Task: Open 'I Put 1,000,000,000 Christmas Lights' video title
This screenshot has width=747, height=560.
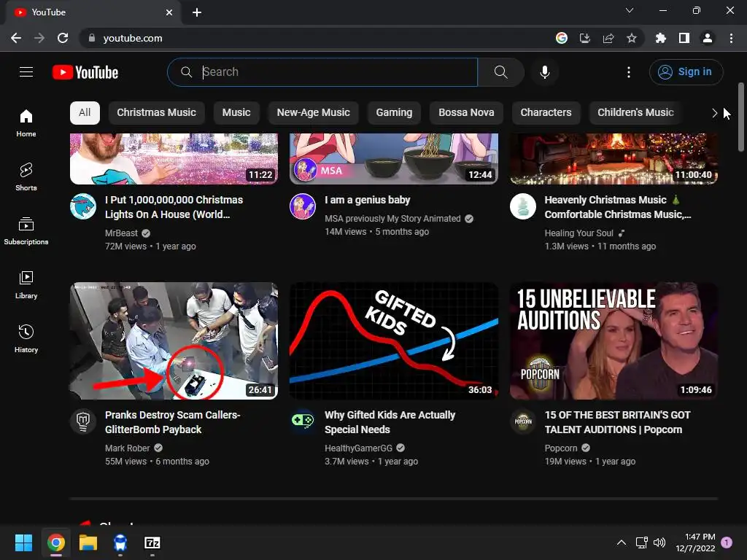Action: tap(174, 207)
